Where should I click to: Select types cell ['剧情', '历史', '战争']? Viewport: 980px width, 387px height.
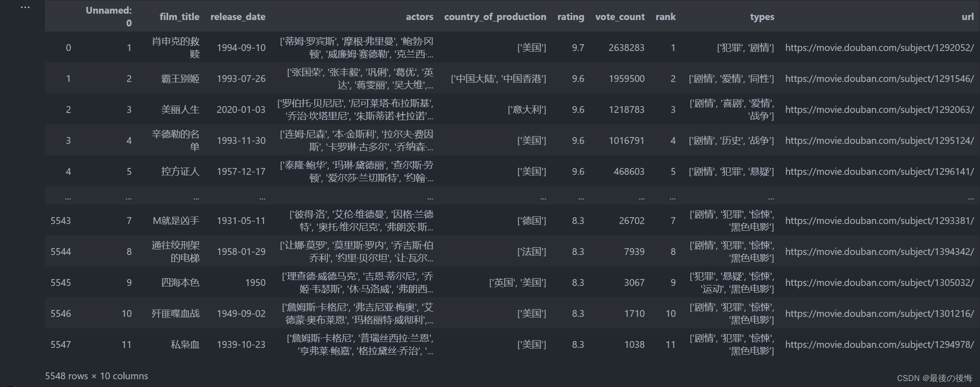(732, 141)
